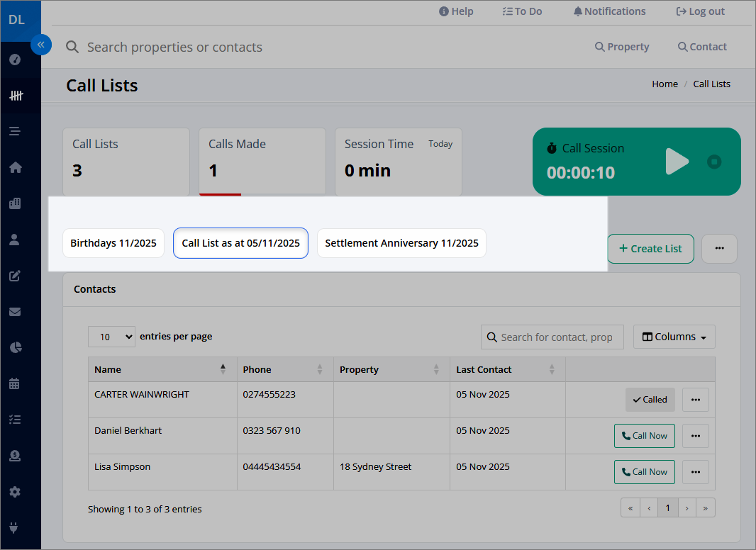Viewport: 756px width, 550px height.
Task: Select the Birthdays 11/2025 list tab
Action: tap(113, 243)
